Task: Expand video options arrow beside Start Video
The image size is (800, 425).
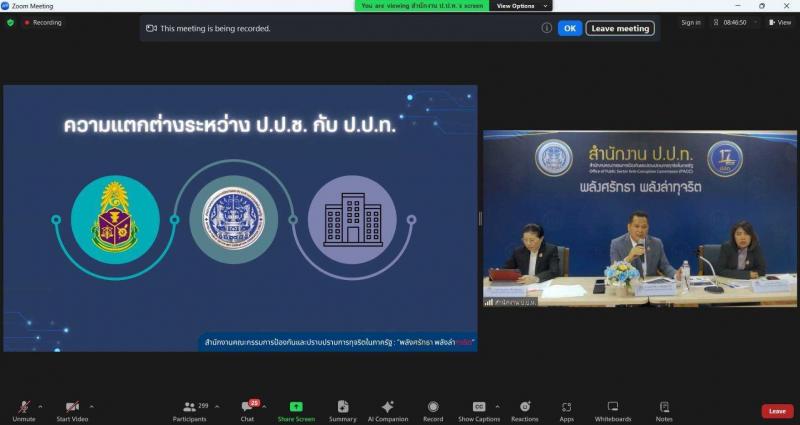Action: pyautogui.click(x=92, y=407)
